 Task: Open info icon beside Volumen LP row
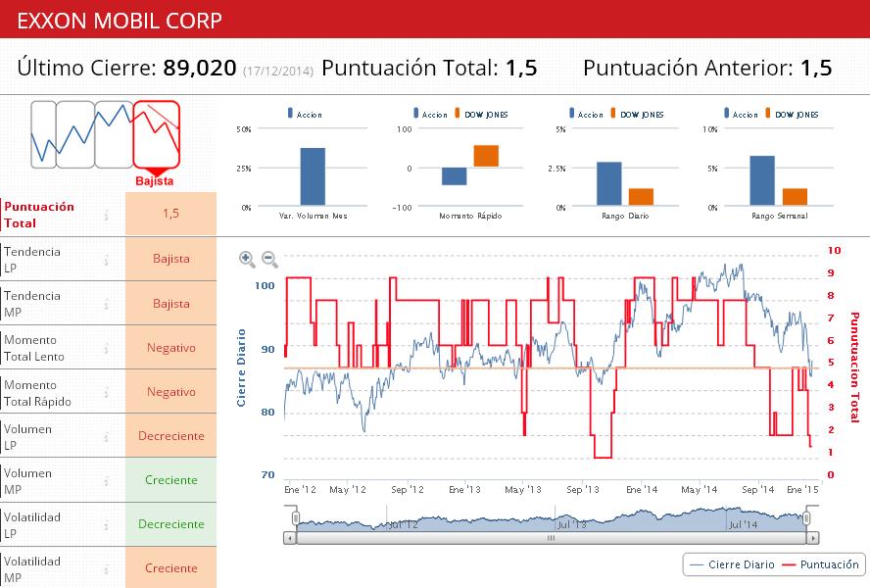point(106,437)
